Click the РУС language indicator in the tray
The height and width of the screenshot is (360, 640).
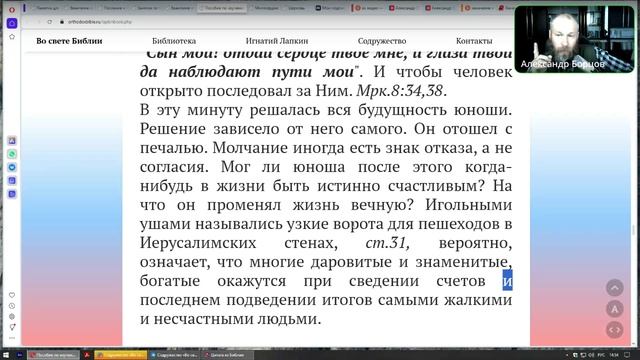(x=601, y=355)
